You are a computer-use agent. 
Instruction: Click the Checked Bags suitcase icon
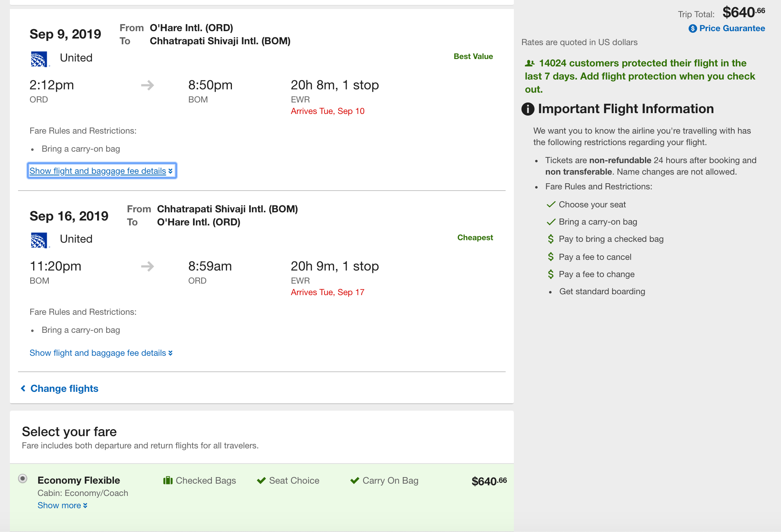168,480
